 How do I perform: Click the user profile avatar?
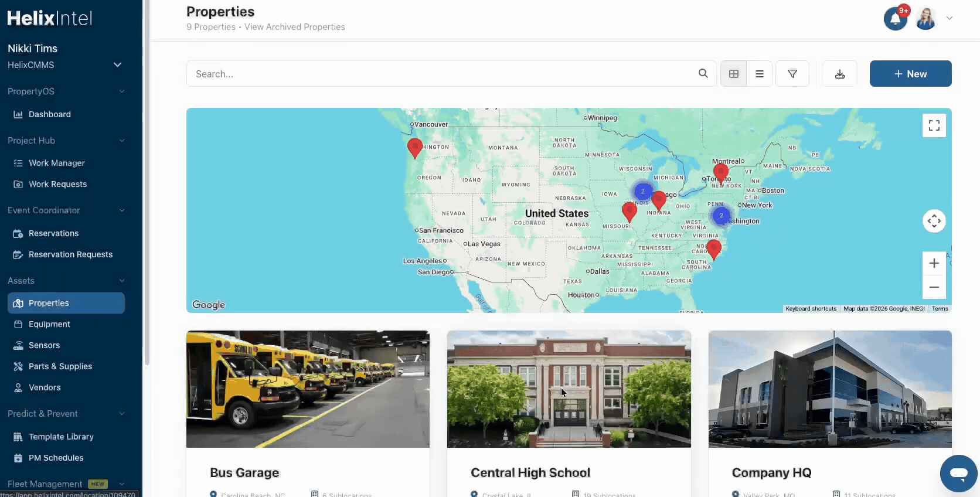coord(926,19)
